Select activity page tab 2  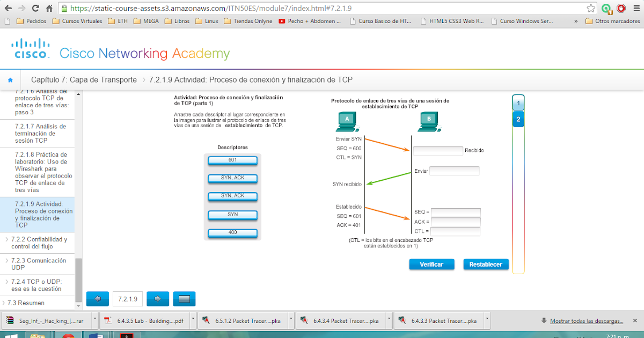(518, 119)
